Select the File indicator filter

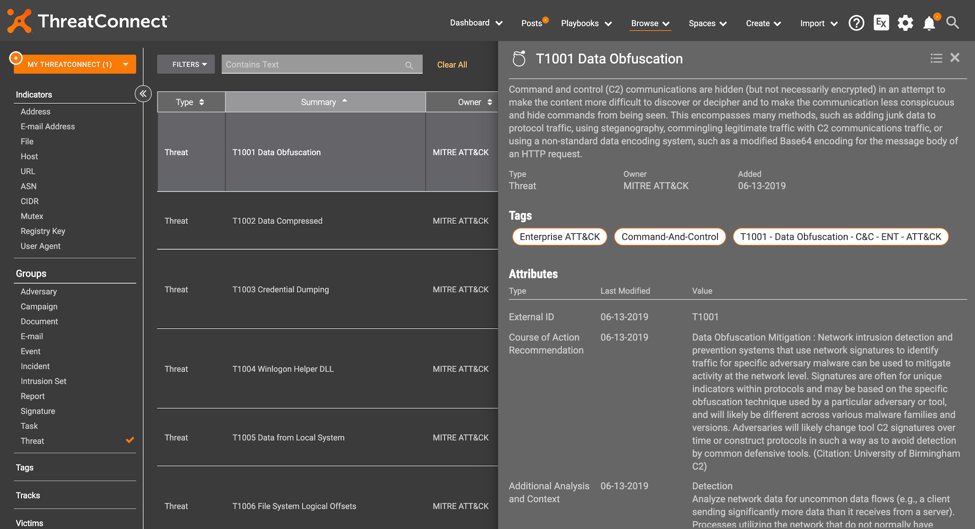(x=27, y=141)
